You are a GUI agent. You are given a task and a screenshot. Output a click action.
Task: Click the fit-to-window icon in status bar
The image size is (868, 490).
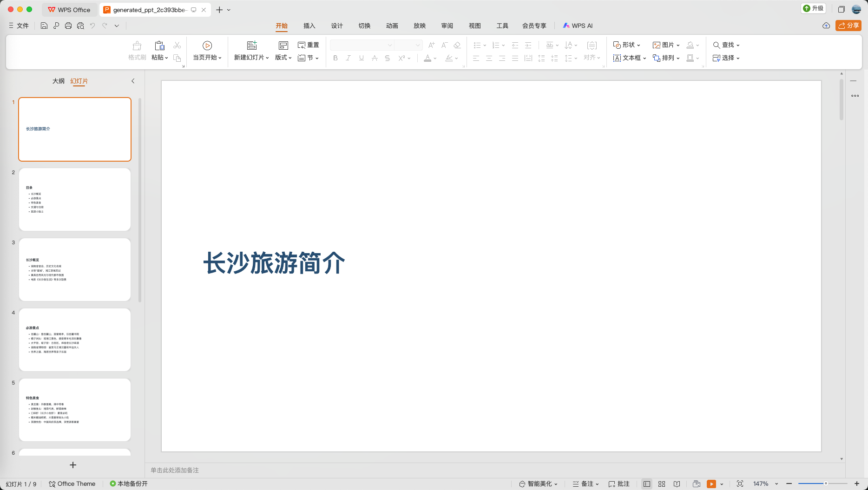pyautogui.click(x=740, y=484)
